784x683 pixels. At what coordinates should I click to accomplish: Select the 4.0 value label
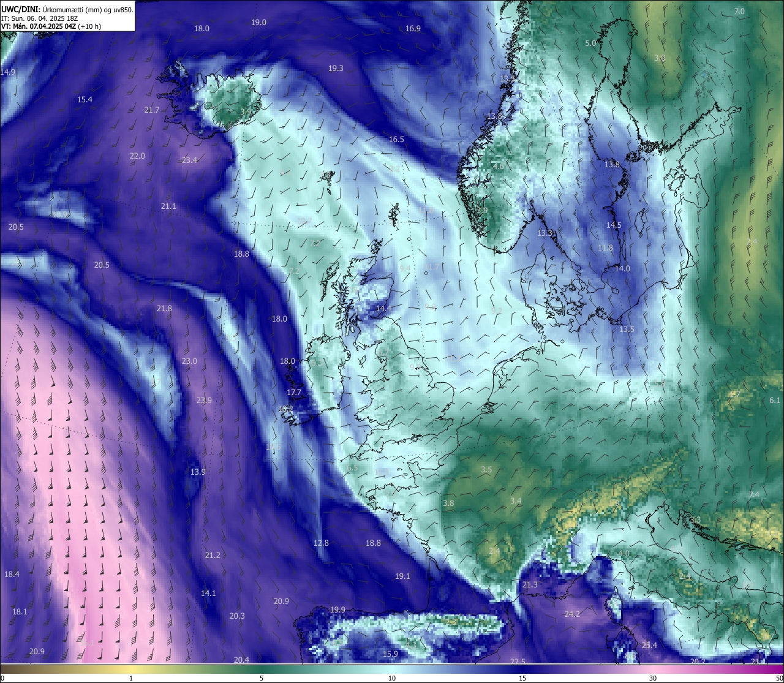(624, 554)
